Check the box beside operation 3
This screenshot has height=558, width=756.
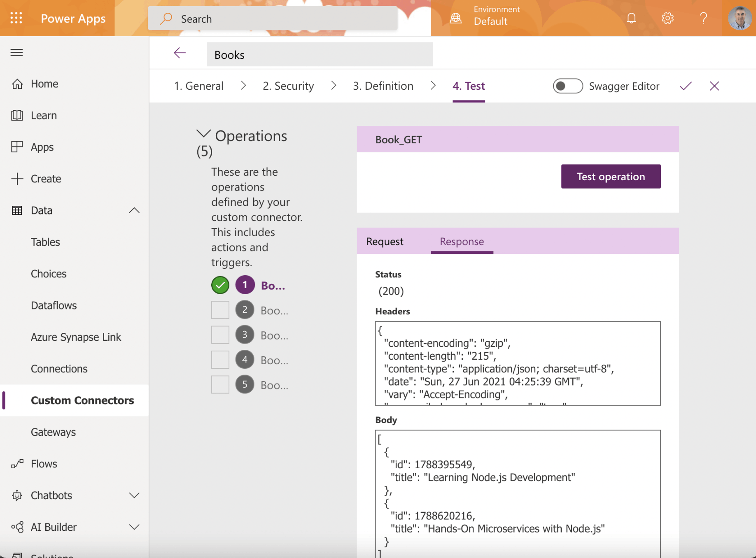click(220, 335)
